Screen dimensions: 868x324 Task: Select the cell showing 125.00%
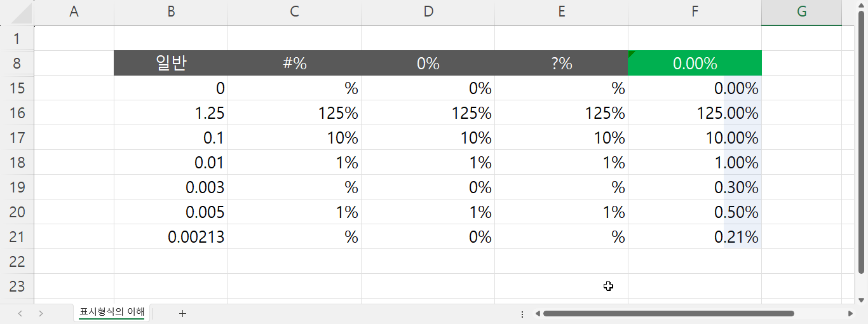[x=695, y=113]
